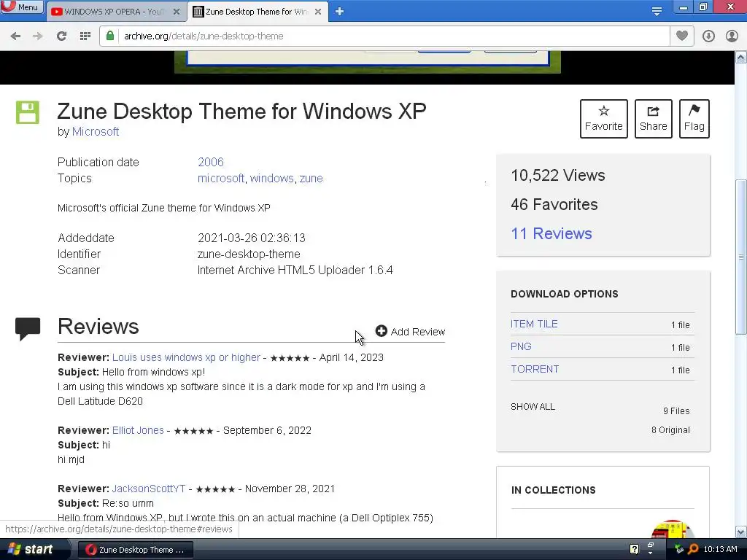Open the 8 Original files link
The width and height of the screenshot is (747, 560).
click(670, 430)
